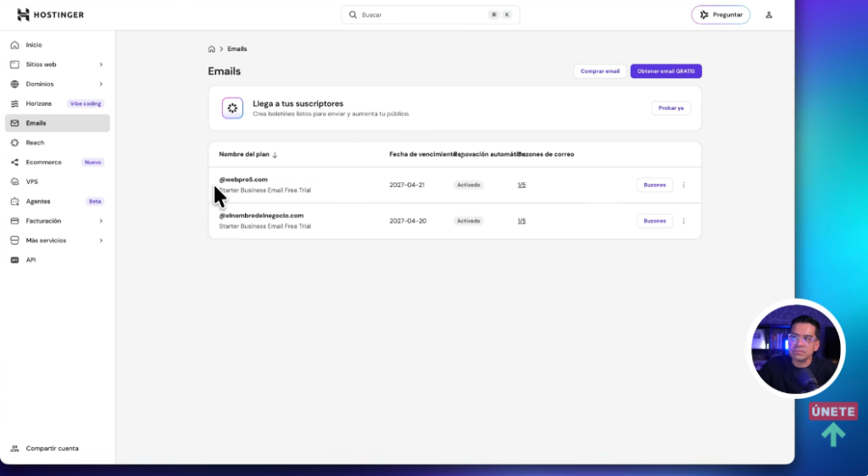The height and width of the screenshot is (476, 868).
Task: Click the sparkle icon in Preguntar
Action: (x=704, y=15)
